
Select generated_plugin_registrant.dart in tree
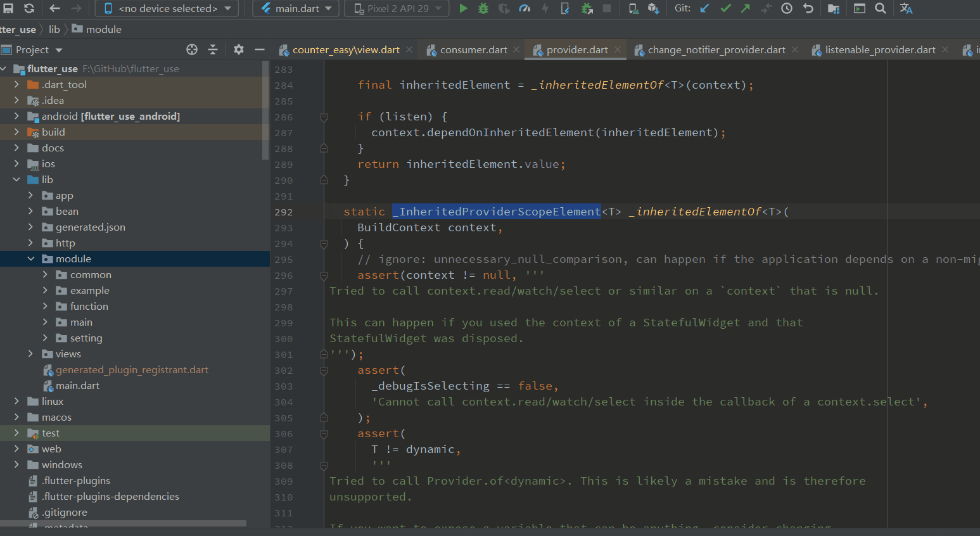click(132, 369)
